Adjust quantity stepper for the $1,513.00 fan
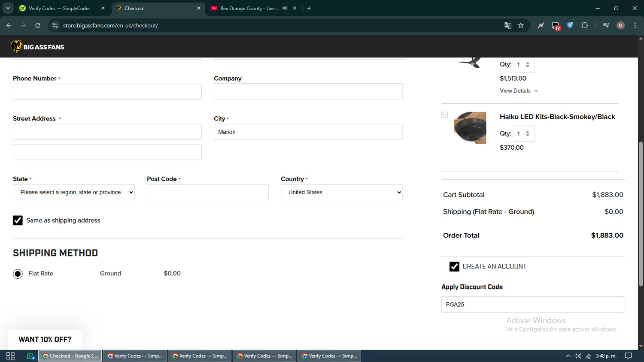The height and width of the screenshot is (362, 644). point(528,64)
